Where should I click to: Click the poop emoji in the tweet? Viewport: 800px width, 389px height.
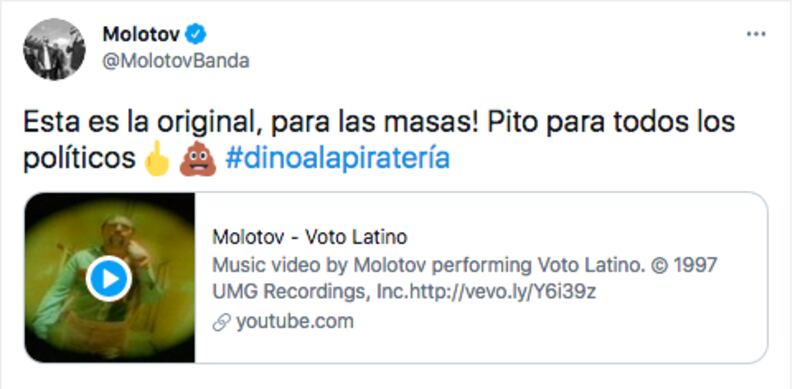197,159
